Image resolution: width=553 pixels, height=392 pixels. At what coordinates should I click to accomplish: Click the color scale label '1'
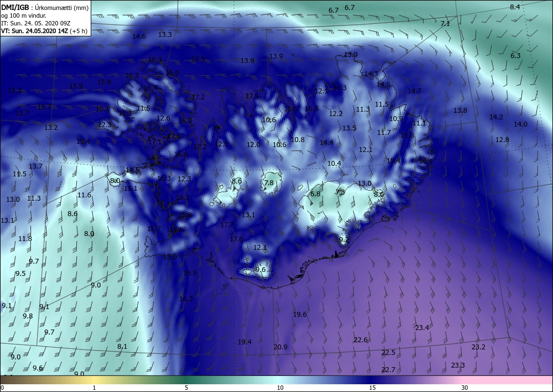click(x=94, y=388)
